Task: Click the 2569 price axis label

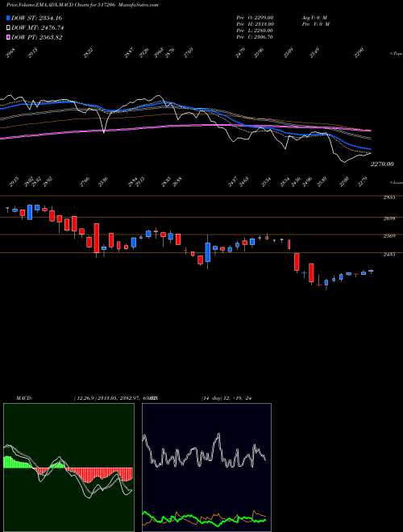Action: click(x=388, y=236)
